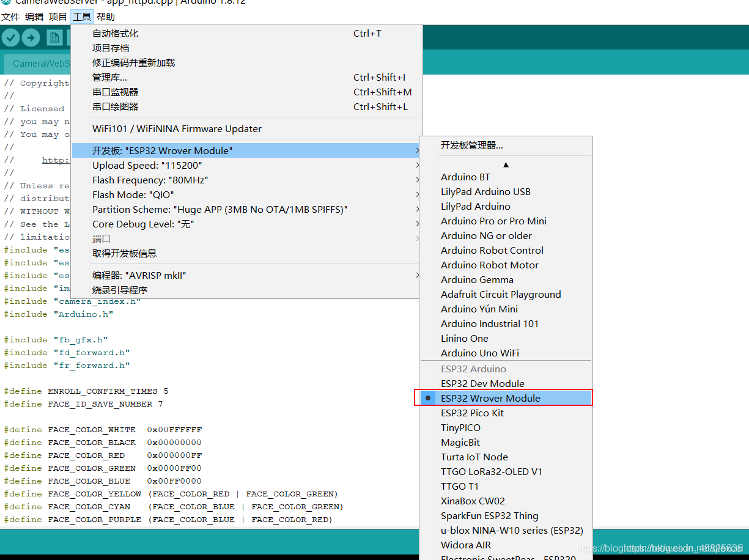Click 取得开发板信息 menu entry

coord(246,254)
